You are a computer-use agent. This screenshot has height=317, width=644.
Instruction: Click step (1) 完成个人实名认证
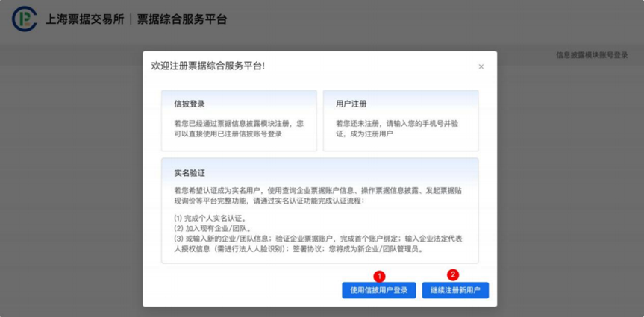click(x=209, y=219)
